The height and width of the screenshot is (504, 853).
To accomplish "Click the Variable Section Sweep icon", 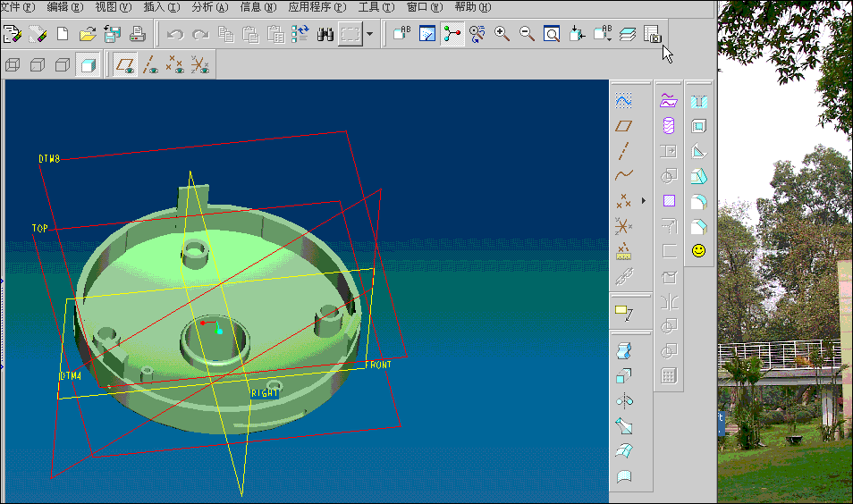I will tap(624, 425).
